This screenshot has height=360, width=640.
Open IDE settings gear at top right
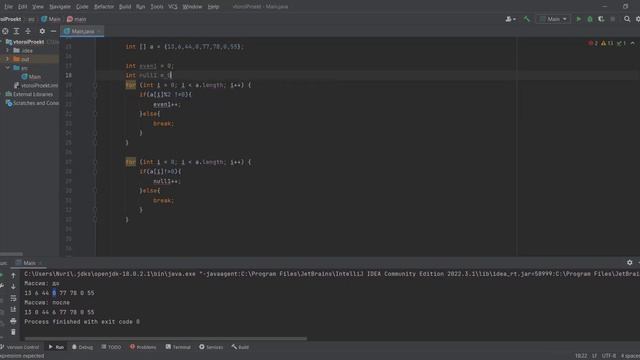[638, 19]
